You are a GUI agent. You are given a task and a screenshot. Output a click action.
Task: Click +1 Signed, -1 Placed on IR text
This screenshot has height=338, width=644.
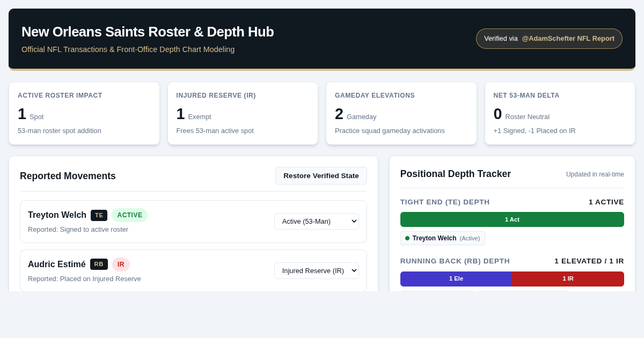(x=535, y=131)
